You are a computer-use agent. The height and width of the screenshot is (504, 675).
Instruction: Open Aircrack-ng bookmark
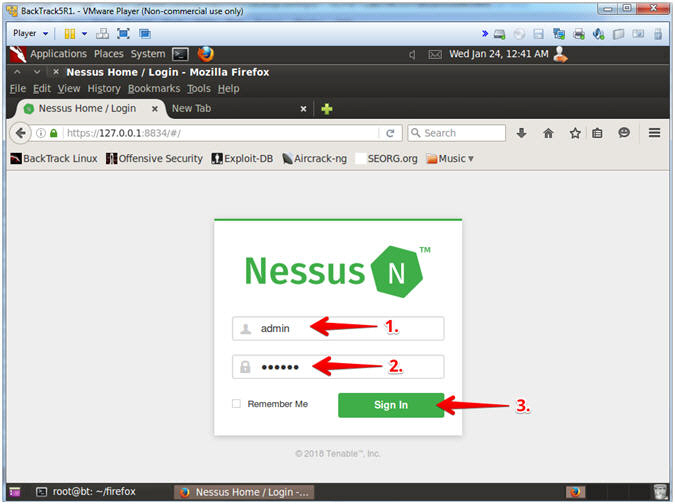(314, 159)
